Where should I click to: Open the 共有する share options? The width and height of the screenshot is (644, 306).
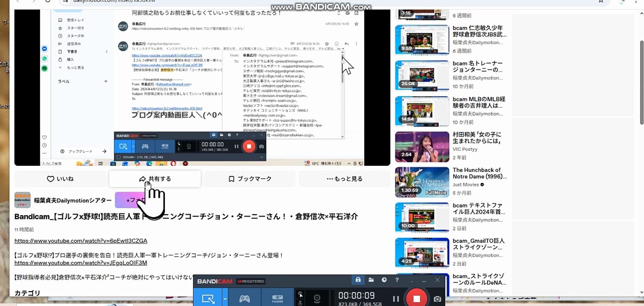(155, 179)
